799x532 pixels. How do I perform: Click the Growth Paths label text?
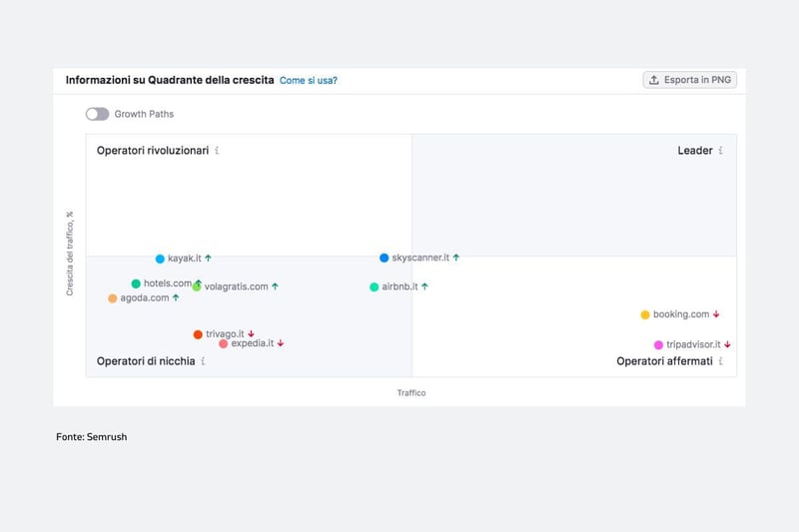pos(144,114)
